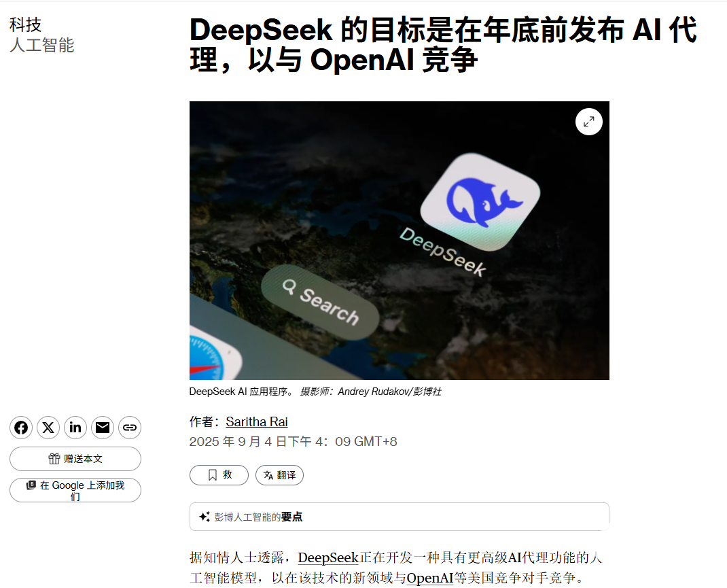Screen dimensions: 727x588
Task: Share the article on X
Action: [x=48, y=427]
